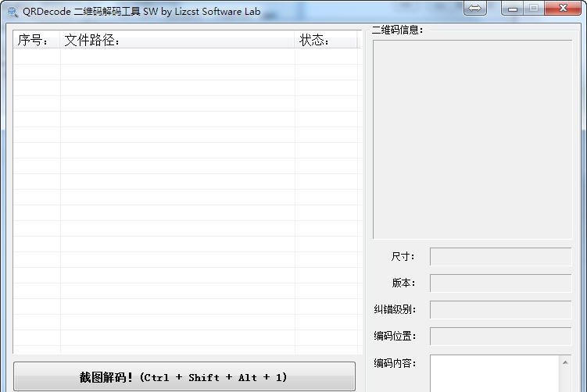
Task: Click the 二维码信息 preview area
Action: tap(472, 139)
